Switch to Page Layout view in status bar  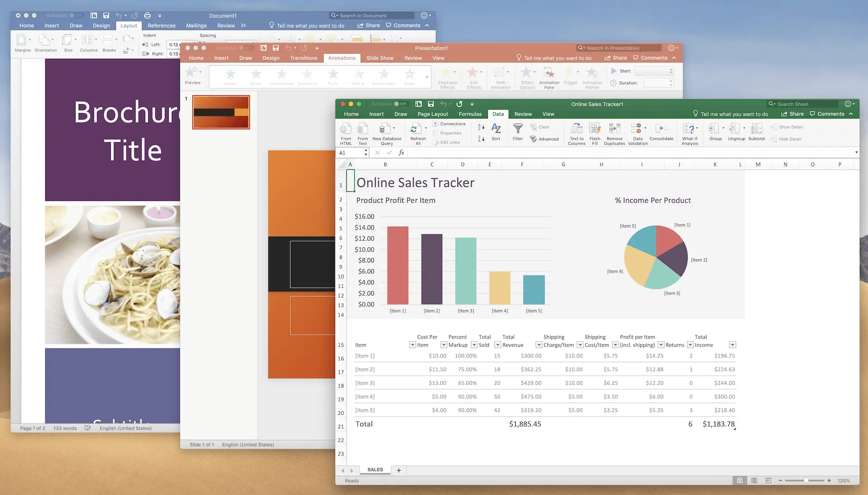pyautogui.click(x=754, y=481)
